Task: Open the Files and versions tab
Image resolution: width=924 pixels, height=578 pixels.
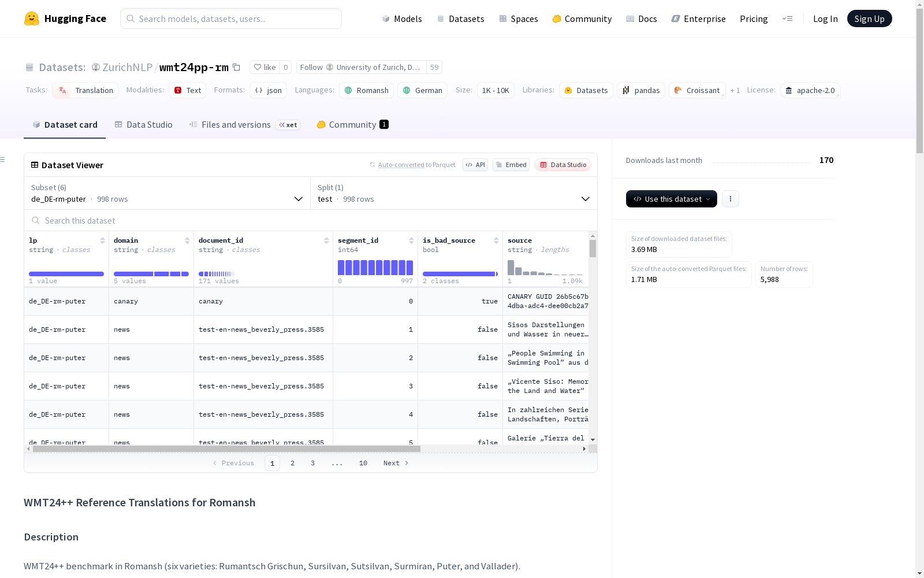Action: (244, 125)
